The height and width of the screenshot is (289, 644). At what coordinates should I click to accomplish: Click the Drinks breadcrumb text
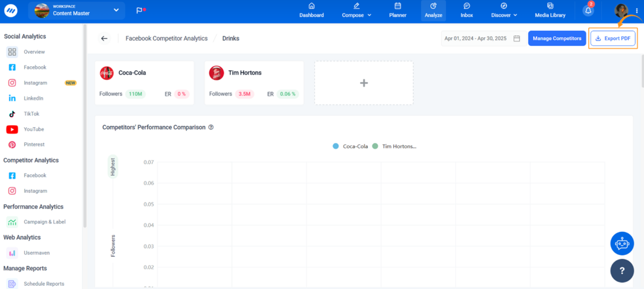coord(231,38)
